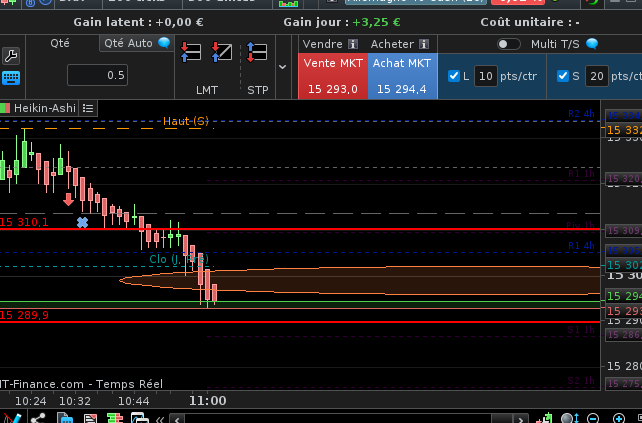The image size is (642, 423).
Task: Click the Qté label
Action: (x=60, y=43)
